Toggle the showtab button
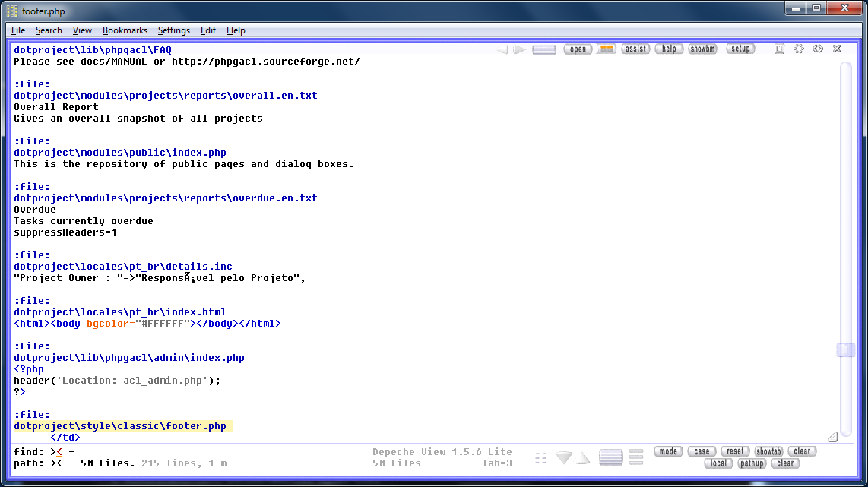The image size is (868, 487). tap(768, 451)
